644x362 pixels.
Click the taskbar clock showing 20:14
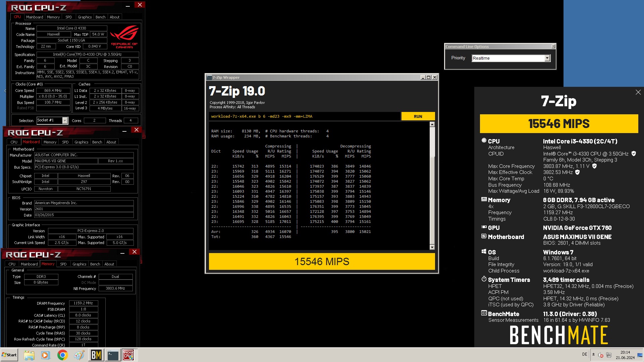625,355
